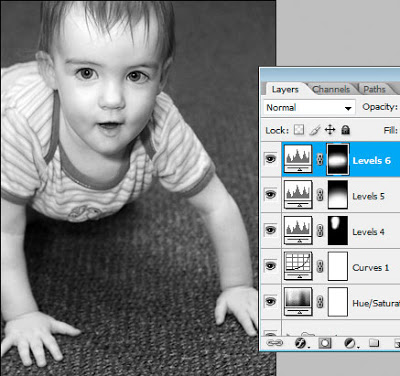Viewport: 400px width, 376px height.
Task: Hide the Levels 6 layer
Action: pos(271,160)
